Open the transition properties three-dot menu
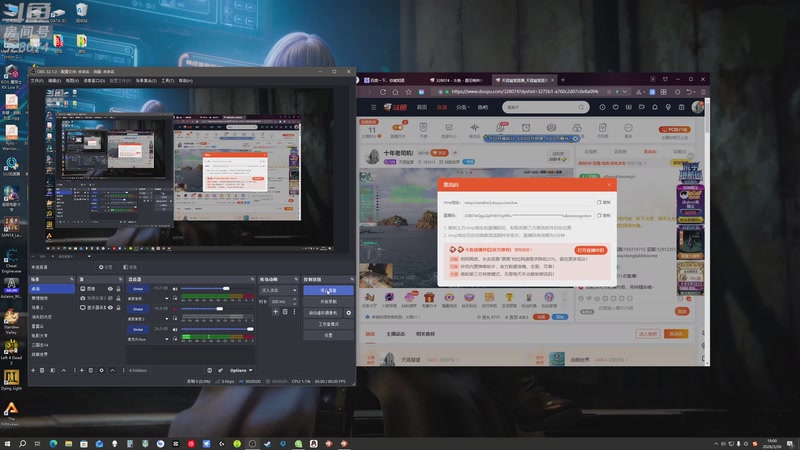 (x=294, y=312)
